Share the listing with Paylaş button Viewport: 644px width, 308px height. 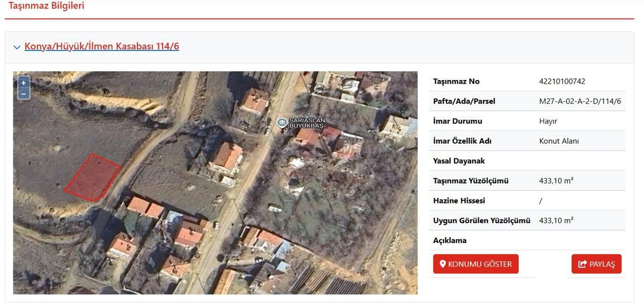point(596,264)
